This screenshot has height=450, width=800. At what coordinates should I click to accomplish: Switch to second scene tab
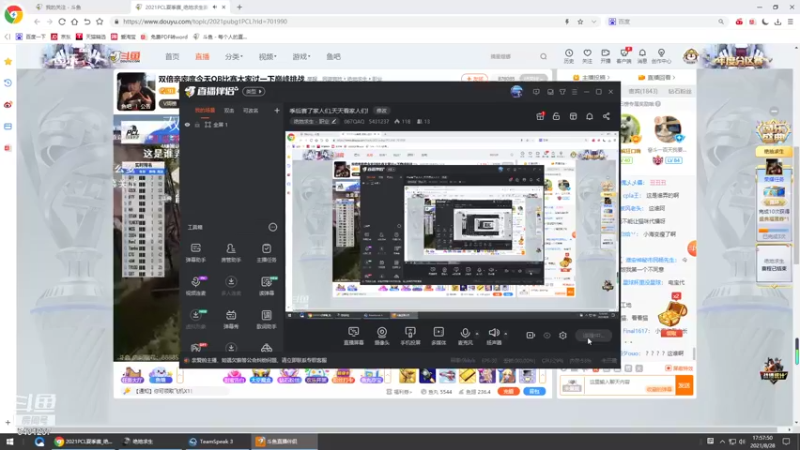tap(229, 110)
